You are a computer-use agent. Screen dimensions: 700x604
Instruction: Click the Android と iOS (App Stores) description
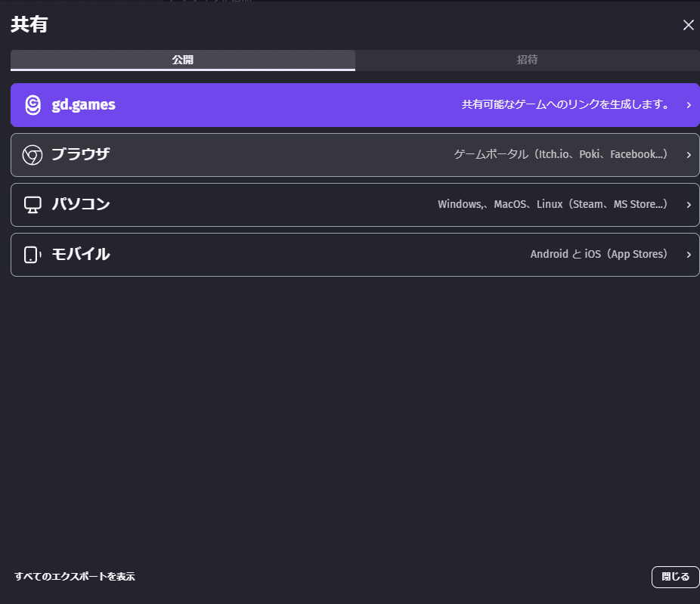coord(599,255)
